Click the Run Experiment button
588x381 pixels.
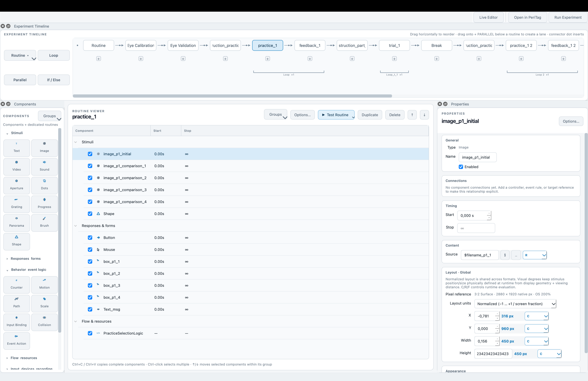568,17
